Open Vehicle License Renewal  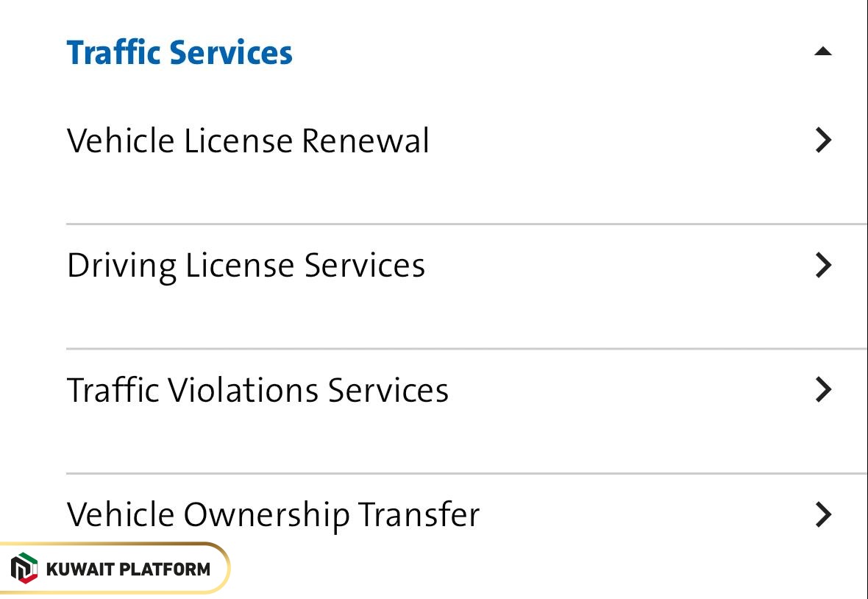(248, 140)
